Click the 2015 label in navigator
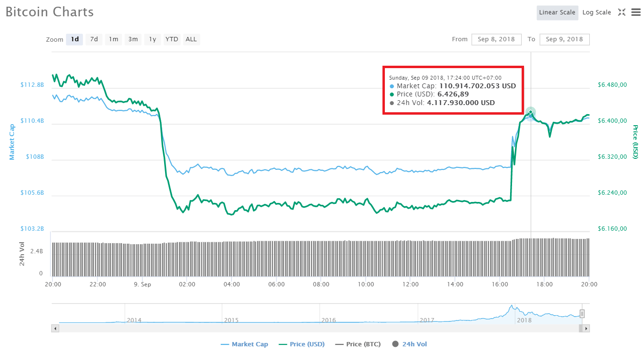 [231, 320]
